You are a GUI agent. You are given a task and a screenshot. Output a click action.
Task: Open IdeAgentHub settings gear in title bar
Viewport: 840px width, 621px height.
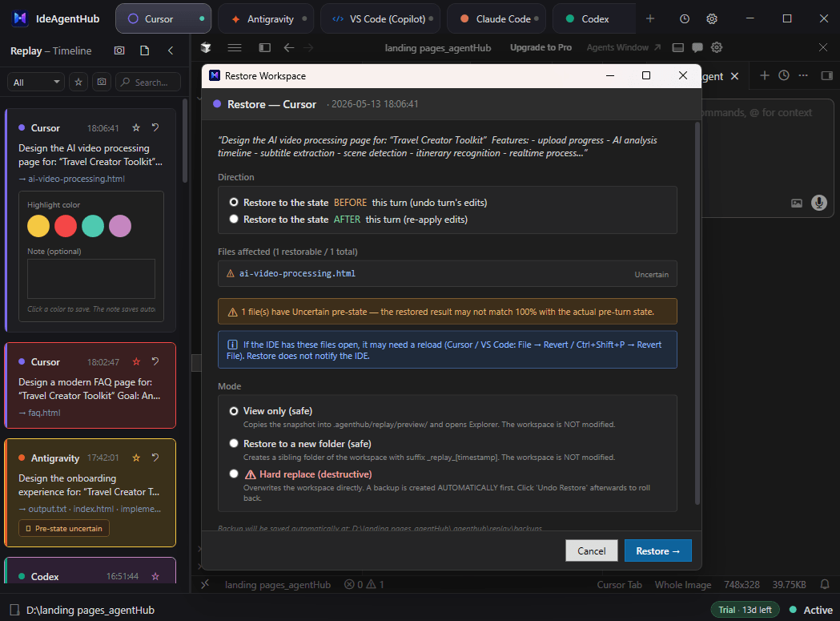[711, 18]
